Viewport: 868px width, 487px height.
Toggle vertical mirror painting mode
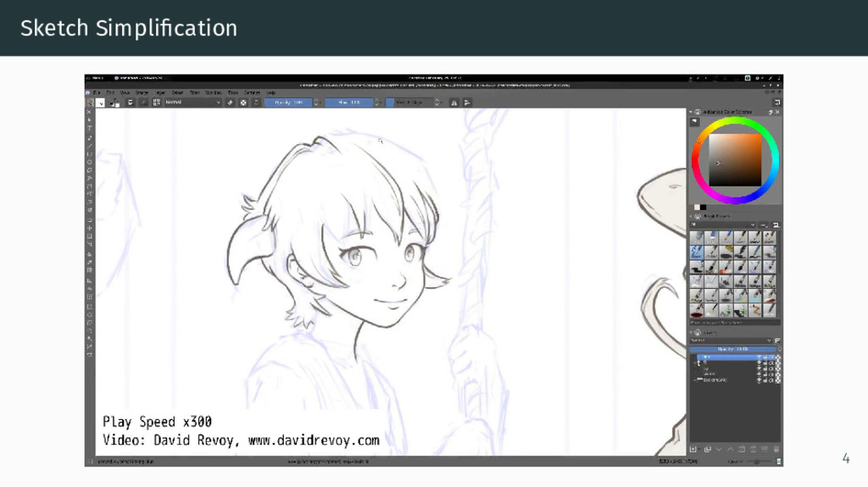(467, 102)
